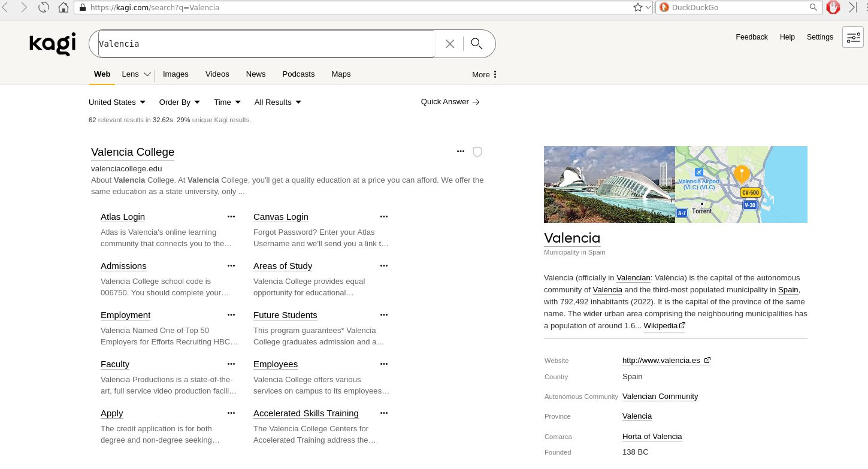Switch to the Images tab
Image resolution: width=868 pixels, height=469 pixels.
(176, 74)
